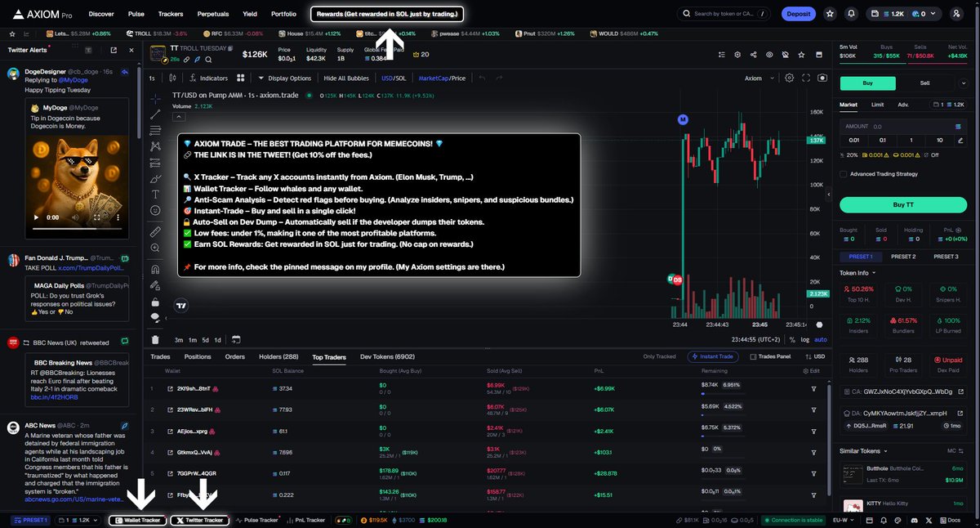Click the share token icon

(753, 54)
